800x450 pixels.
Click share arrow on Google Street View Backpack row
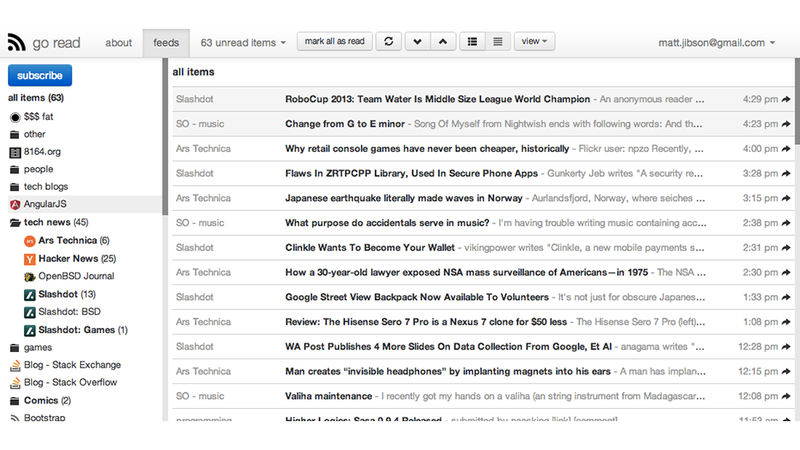point(786,297)
